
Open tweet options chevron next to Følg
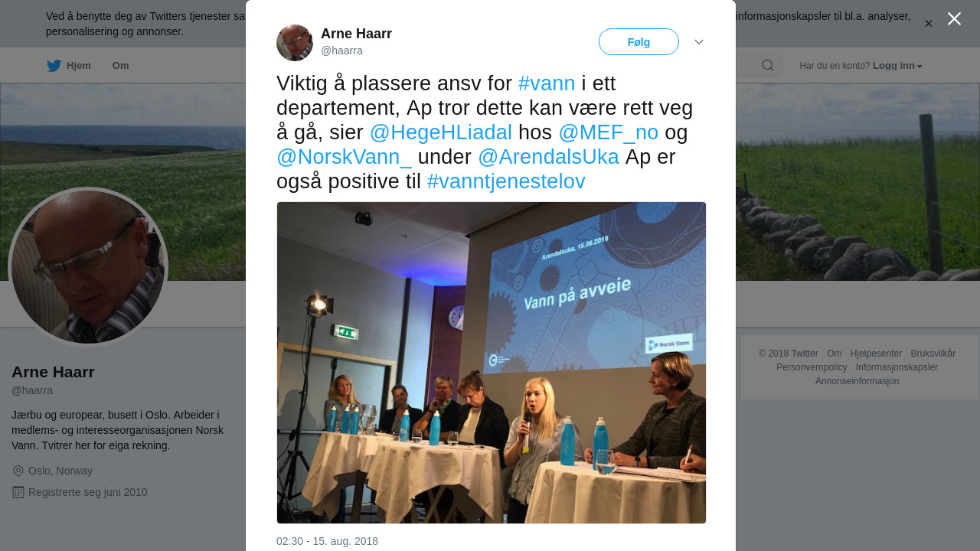tap(699, 42)
